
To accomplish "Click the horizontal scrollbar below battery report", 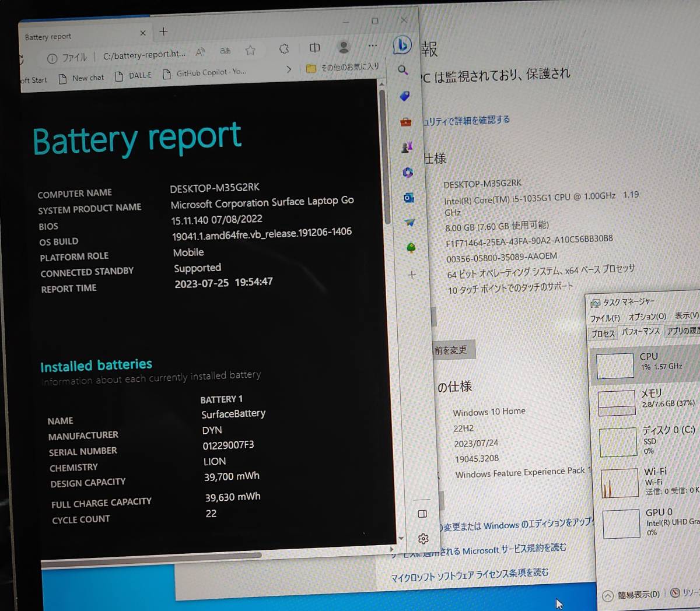I will 151,559.
